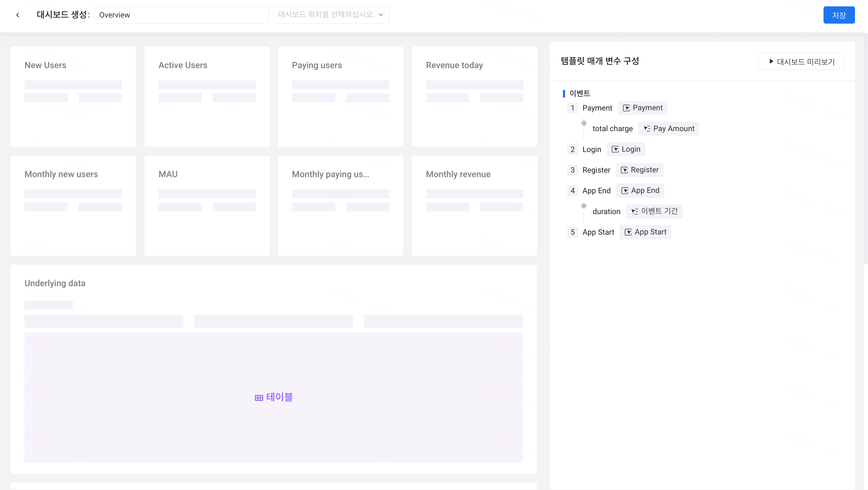
Task: Click the 대시보드 미리보기 preview button
Action: 801,61
